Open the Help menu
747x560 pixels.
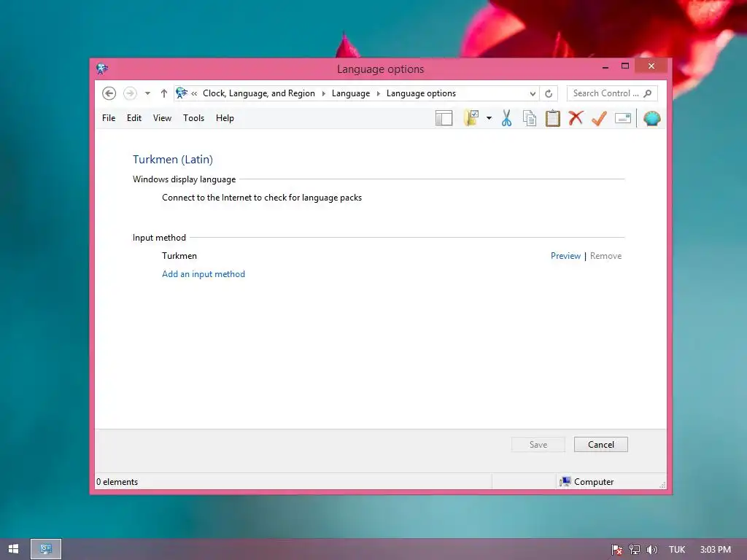click(x=225, y=118)
